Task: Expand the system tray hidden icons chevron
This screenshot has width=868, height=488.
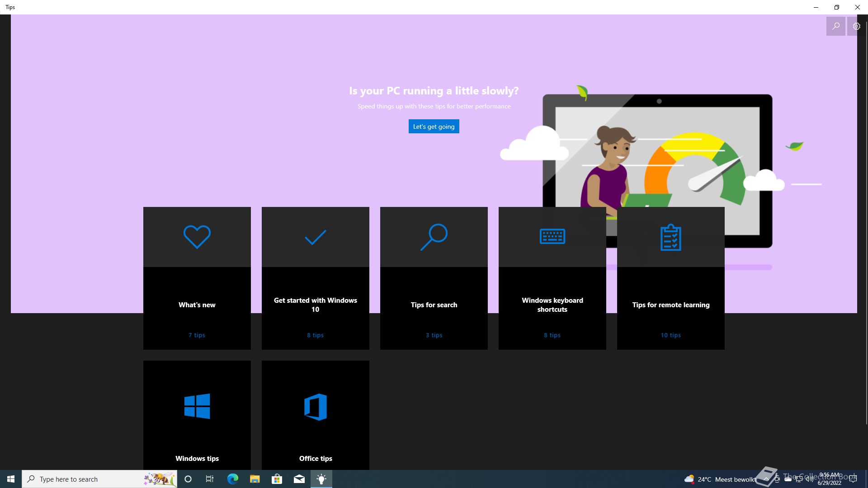Action: 766,479
